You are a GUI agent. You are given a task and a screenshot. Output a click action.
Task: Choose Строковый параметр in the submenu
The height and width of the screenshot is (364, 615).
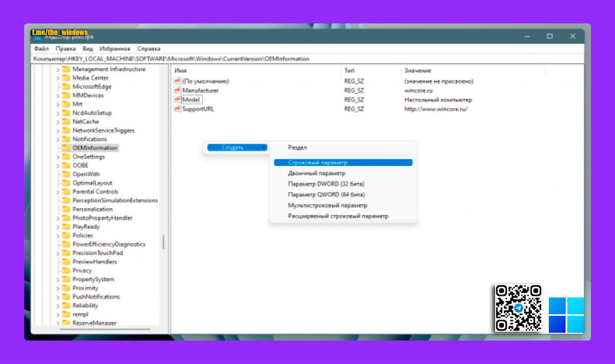(x=343, y=162)
